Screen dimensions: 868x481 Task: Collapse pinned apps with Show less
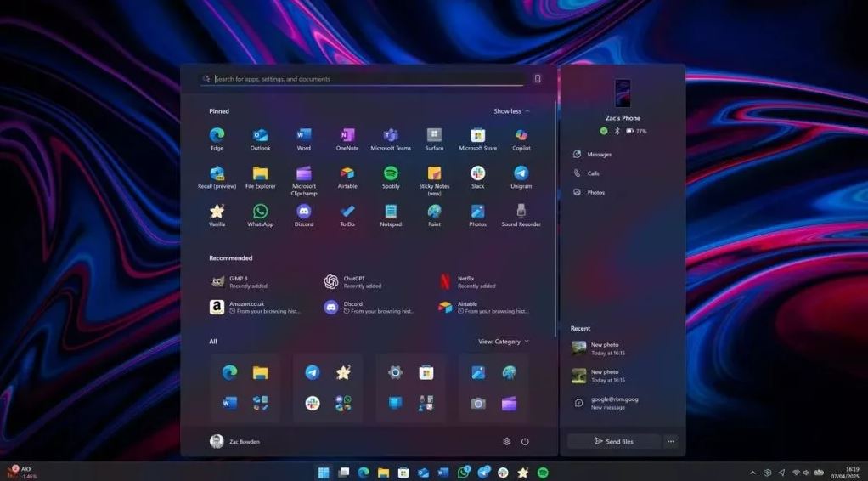tap(511, 111)
